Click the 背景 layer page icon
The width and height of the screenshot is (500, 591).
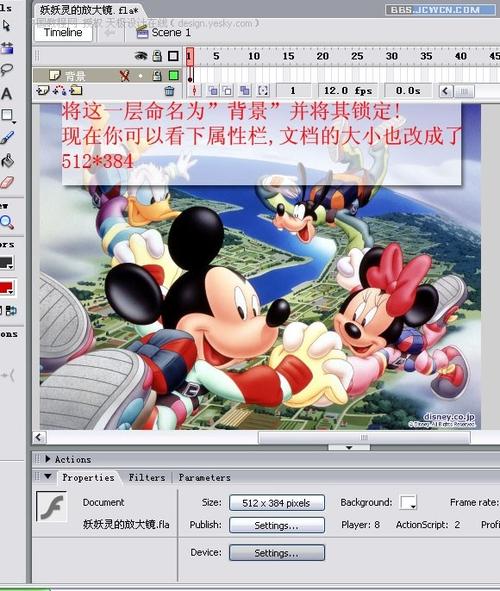click(x=55, y=76)
